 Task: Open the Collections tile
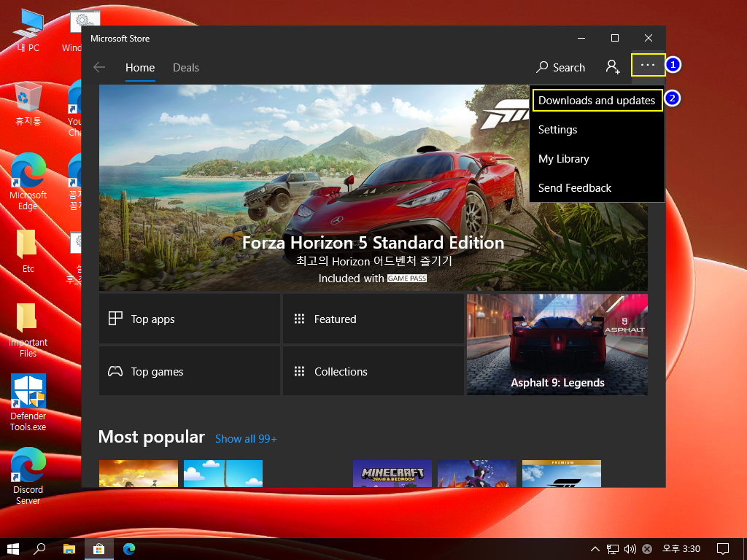click(373, 371)
